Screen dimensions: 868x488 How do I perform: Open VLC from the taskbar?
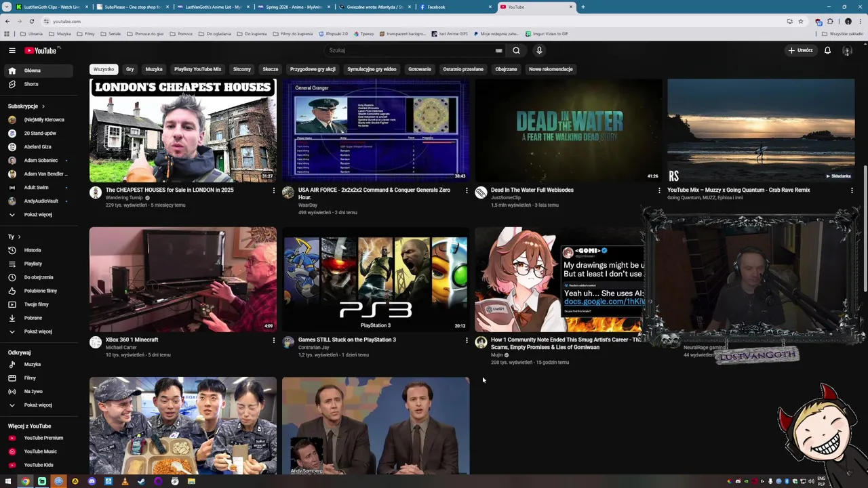coord(125,481)
